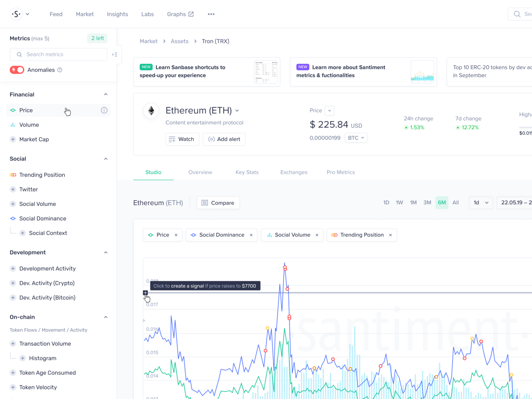Open the Price type dropdown
Screen dimensions: 532x399
pyautogui.click(x=330, y=110)
